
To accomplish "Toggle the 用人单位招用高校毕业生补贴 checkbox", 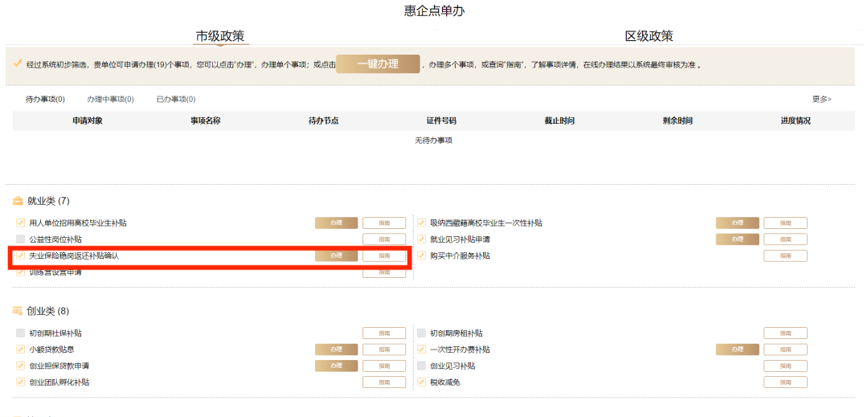I will [21, 223].
